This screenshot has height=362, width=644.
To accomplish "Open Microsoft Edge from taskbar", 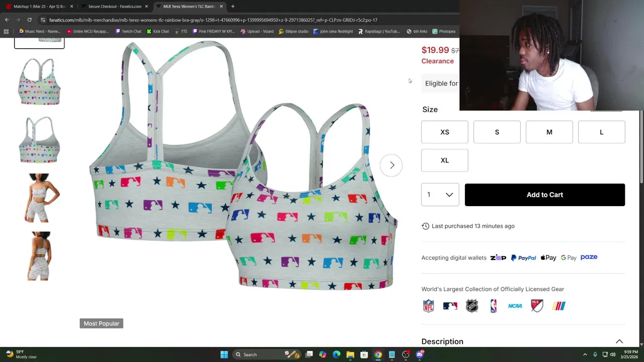I will 337,354.
